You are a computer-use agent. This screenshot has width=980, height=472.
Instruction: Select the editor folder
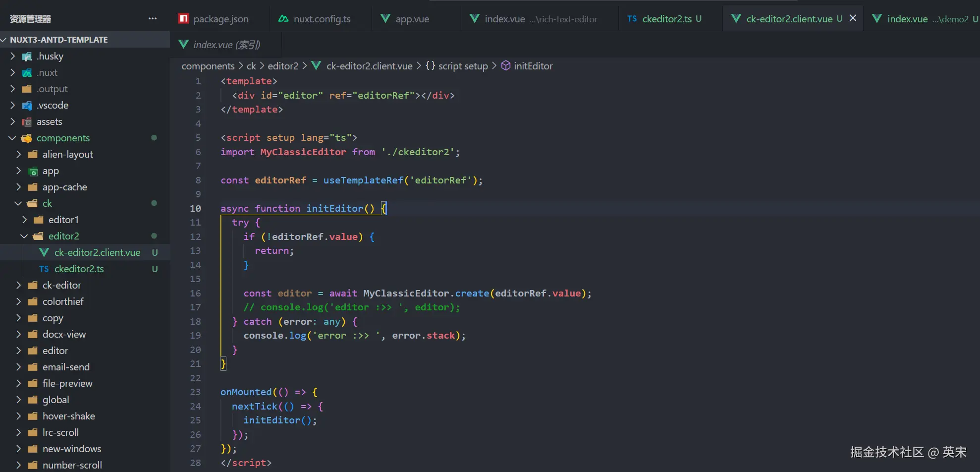85,351
